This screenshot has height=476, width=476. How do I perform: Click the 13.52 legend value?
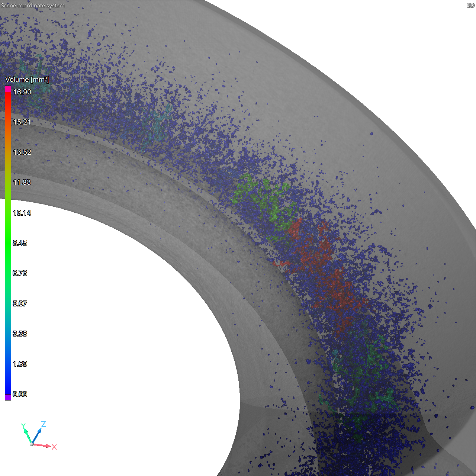[22, 152]
